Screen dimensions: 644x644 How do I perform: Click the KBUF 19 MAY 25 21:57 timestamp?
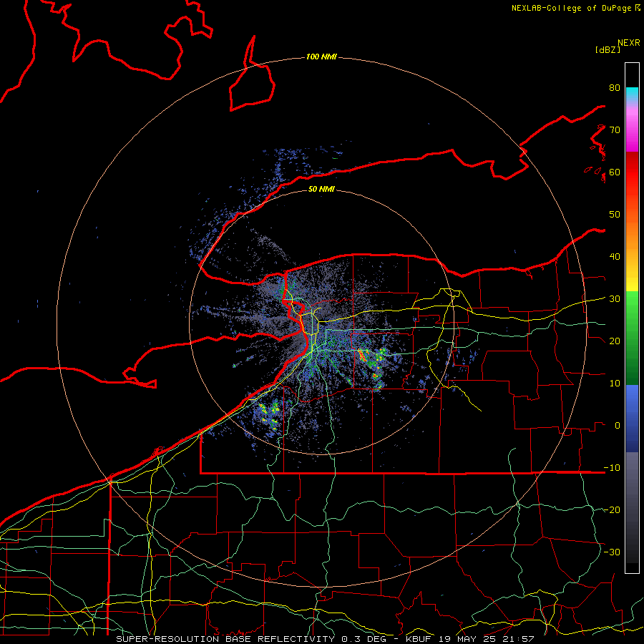click(x=470, y=639)
